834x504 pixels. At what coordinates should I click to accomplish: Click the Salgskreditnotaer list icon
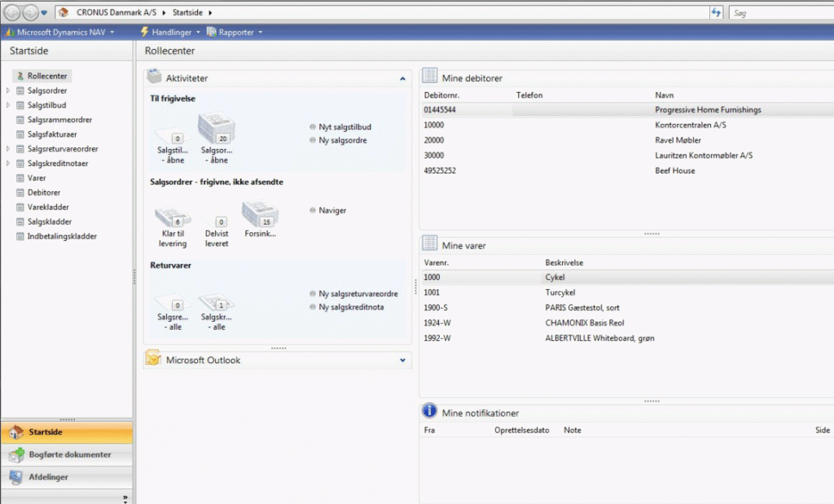coord(20,164)
